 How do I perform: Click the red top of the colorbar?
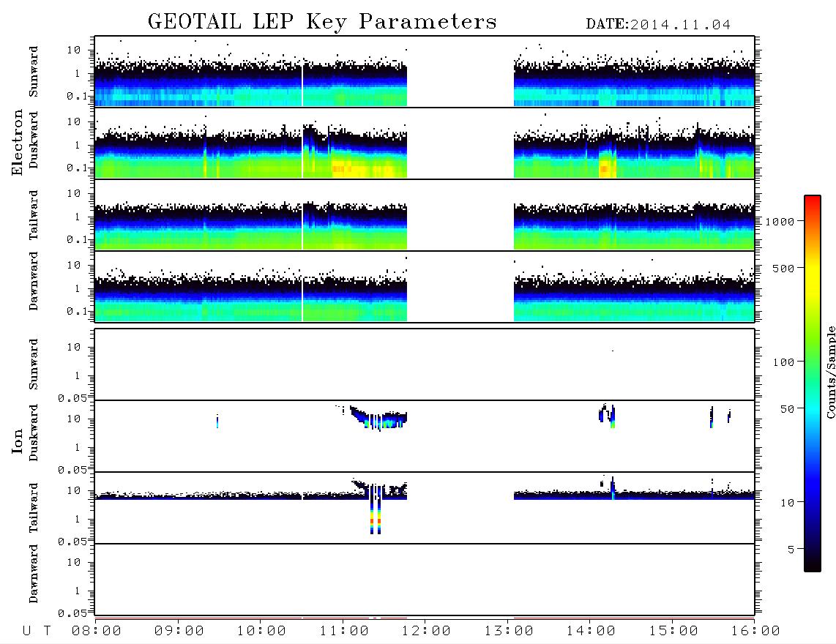pos(813,203)
